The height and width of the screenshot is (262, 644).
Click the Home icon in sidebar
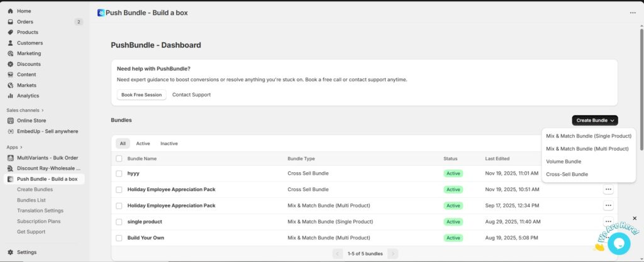(x=11, y=11)
